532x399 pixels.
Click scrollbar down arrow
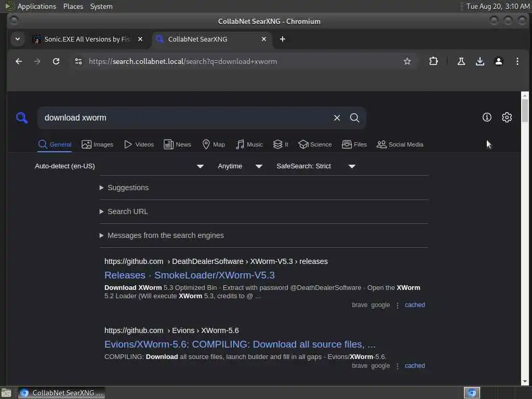pyautogui.click(x=525, y=381)
